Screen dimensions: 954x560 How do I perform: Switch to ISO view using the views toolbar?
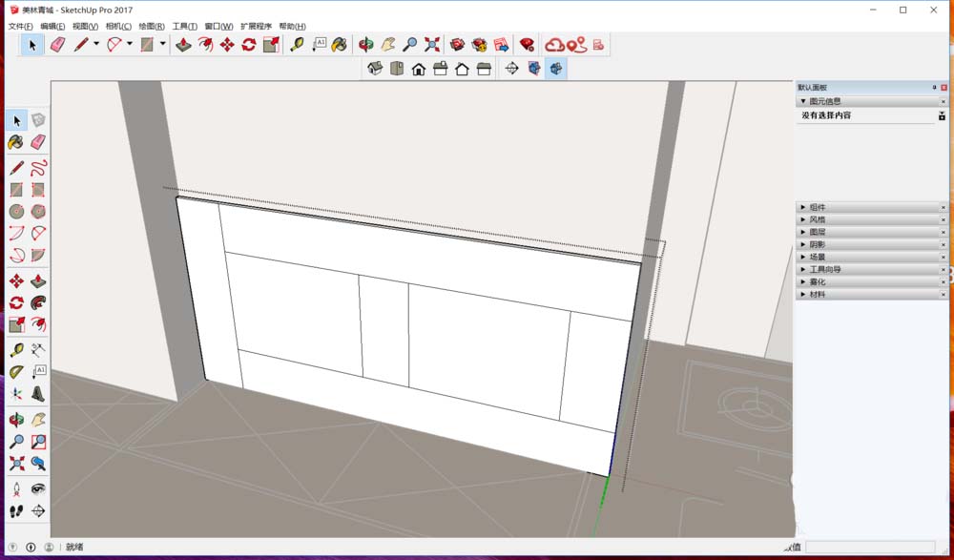(374, 68)
